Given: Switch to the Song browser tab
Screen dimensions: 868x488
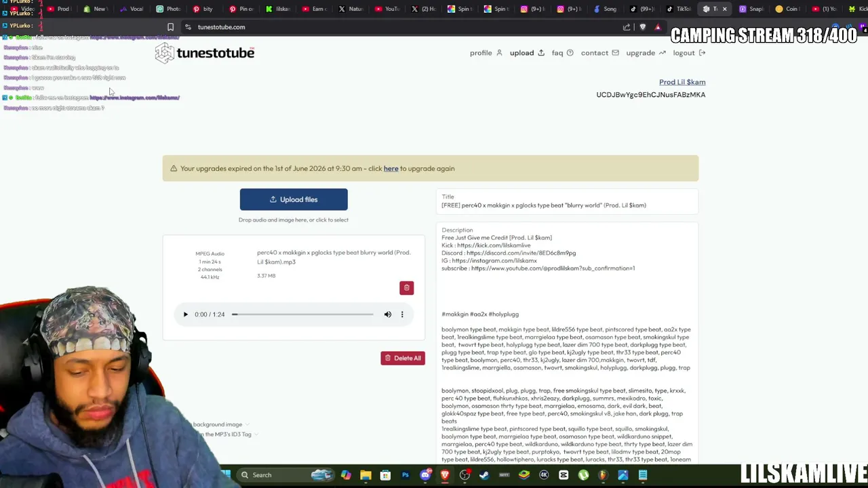Looking at the screenshot, I should pyautogui.click(x=605, y=9).
